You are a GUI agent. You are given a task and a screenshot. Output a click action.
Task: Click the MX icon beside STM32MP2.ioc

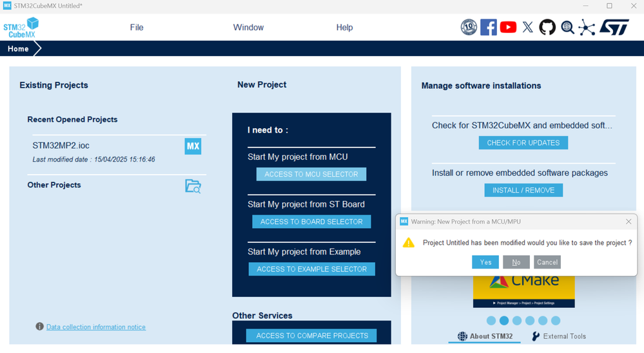193,146
